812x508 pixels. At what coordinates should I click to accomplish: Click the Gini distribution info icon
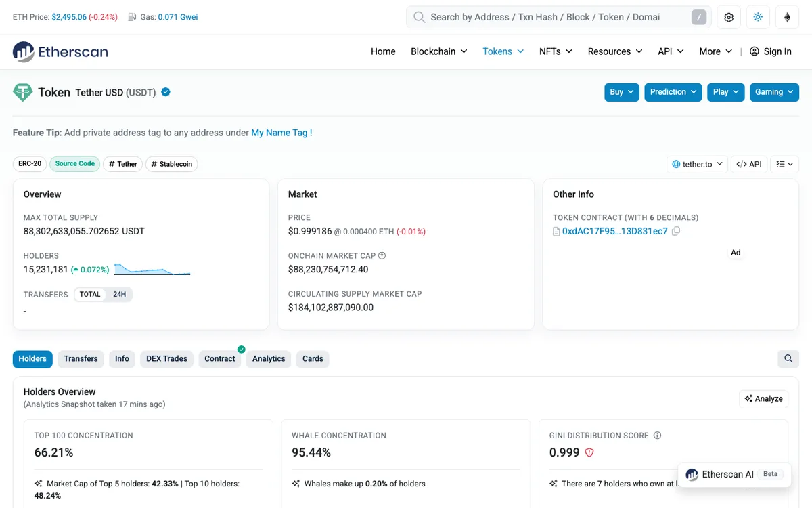[657, 436]
